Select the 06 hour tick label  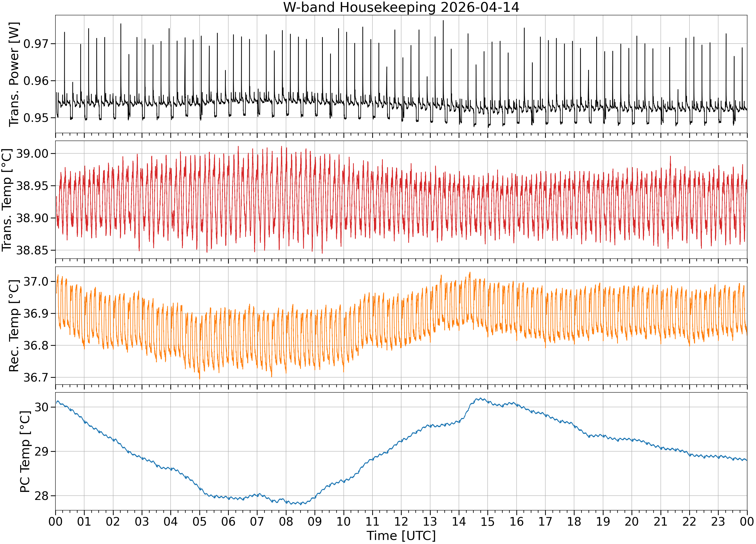click(228, 521)
